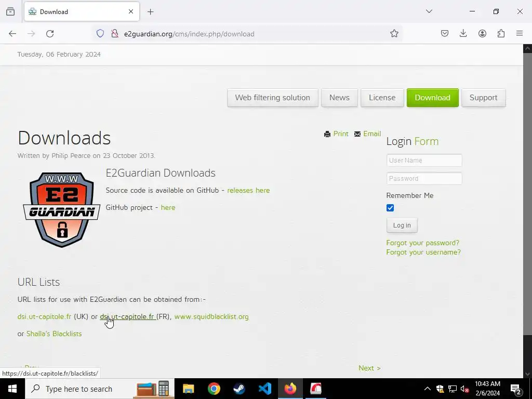
Task: Open dsi.ut-capitole.fr (UK) link
Action: point(44,316)
